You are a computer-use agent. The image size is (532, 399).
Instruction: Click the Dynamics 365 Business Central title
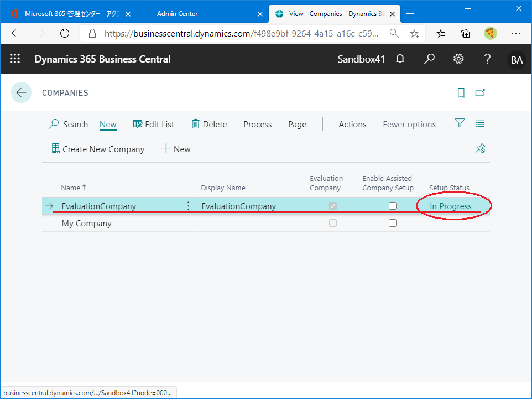(x=102, y=59)
